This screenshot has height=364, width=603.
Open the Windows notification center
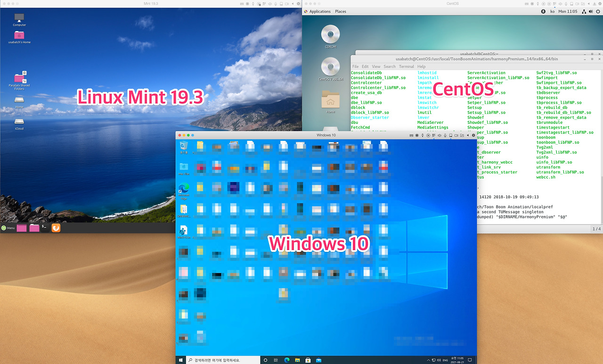click(470, 360)
